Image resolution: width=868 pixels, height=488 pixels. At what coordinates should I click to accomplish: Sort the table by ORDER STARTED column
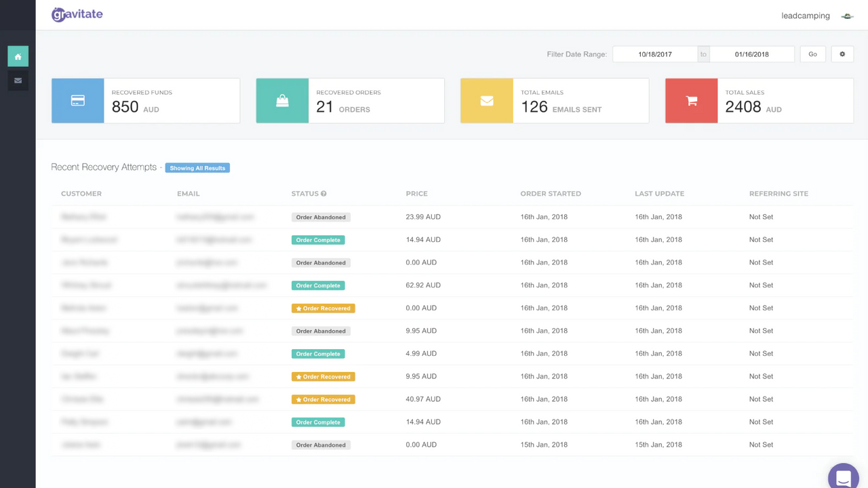coord(551,193)
